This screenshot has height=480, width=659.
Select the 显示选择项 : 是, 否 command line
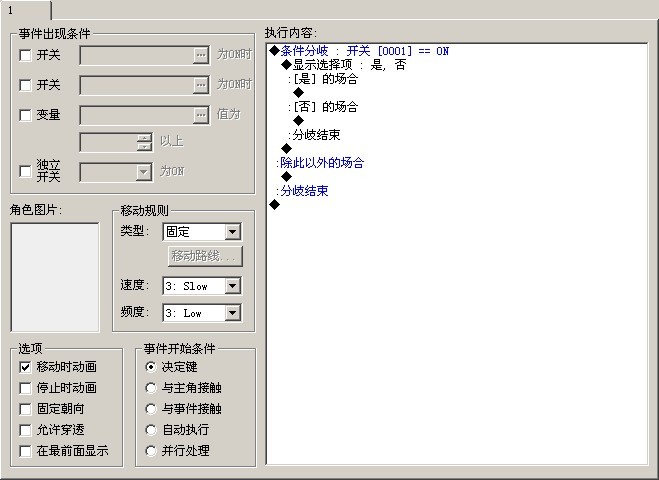point(344,65)
